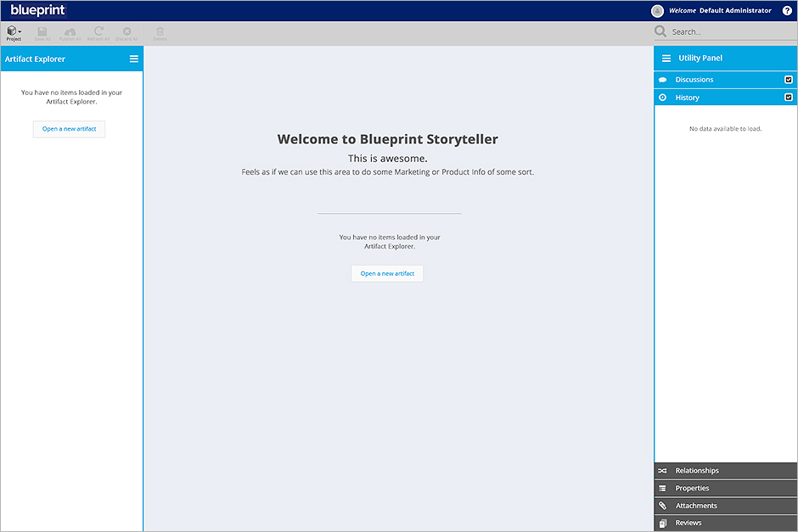Open the Artifact Explorer hamburger menu
Screen dimensions: 798x532
[134, 59]
